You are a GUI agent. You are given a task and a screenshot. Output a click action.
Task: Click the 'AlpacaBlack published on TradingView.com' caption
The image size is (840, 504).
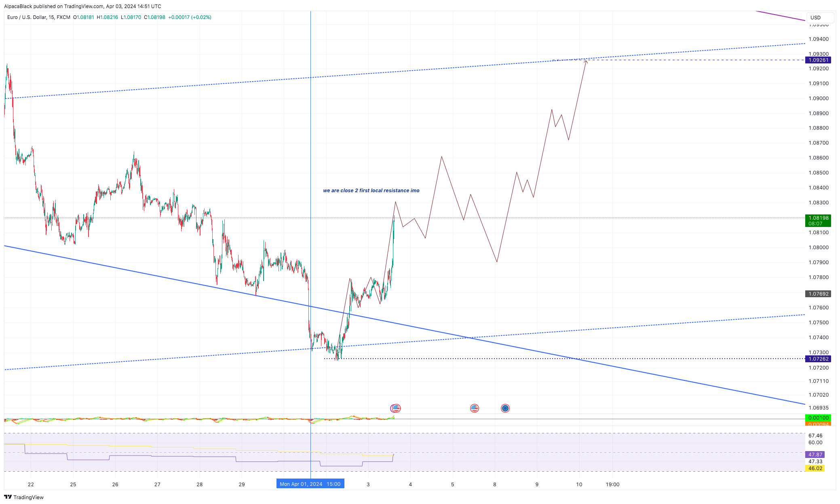pos(54,6)
